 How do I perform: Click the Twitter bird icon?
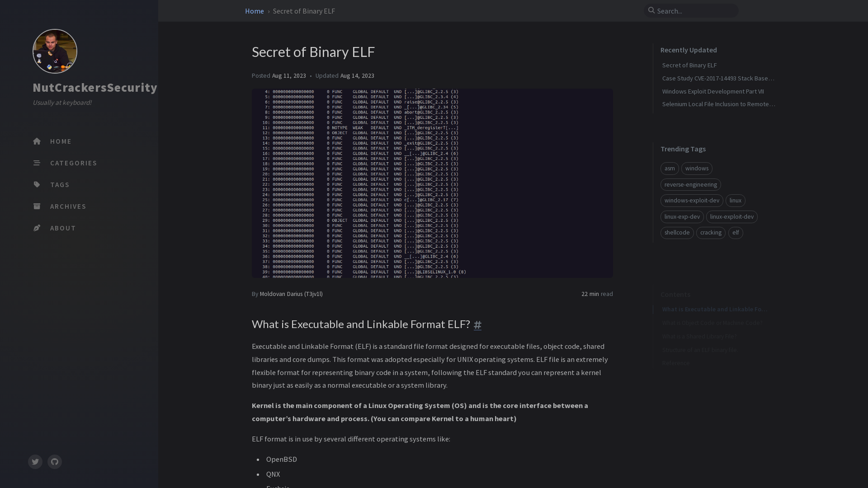point(35,462)
